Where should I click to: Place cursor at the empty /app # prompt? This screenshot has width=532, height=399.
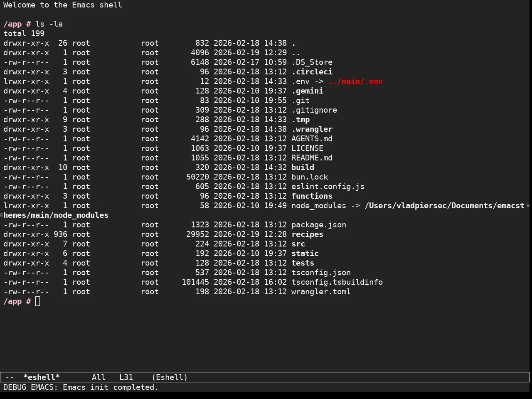(38, 301)
